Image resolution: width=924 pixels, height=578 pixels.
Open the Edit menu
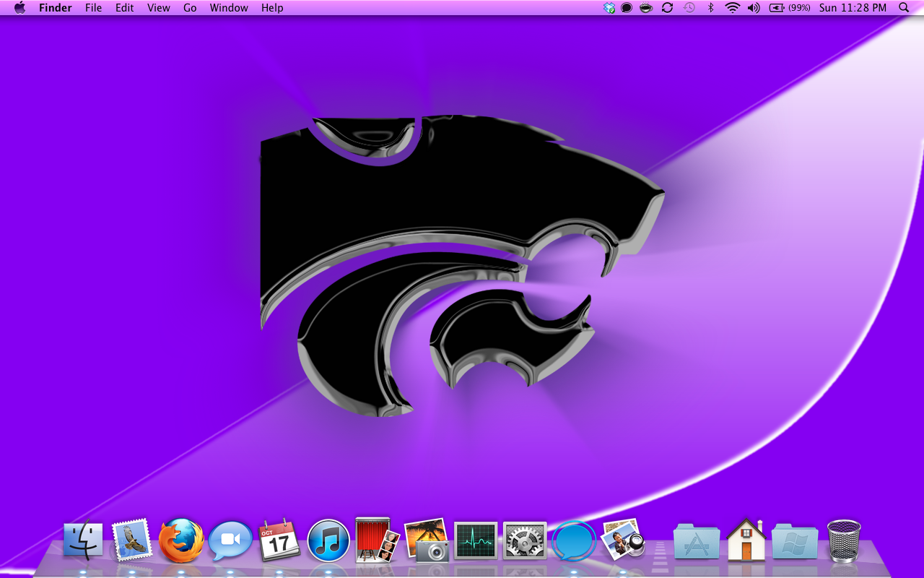pyautogui.click(x=125, y=8)
